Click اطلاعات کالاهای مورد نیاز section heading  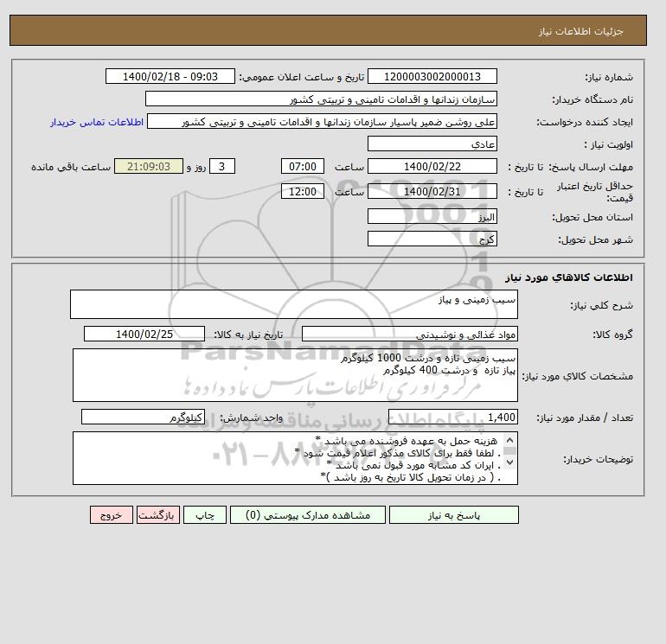pyautogui.click(x=569, y=277)
